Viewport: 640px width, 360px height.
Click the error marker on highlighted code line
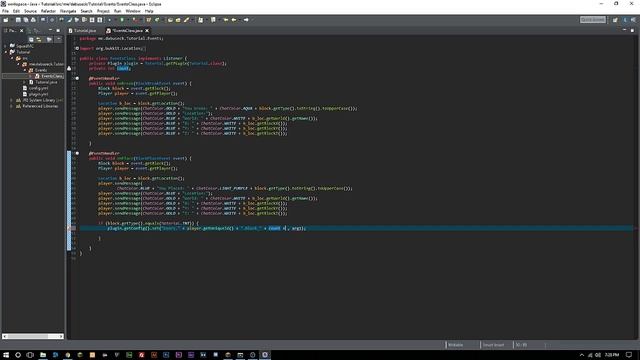[69, 228]
